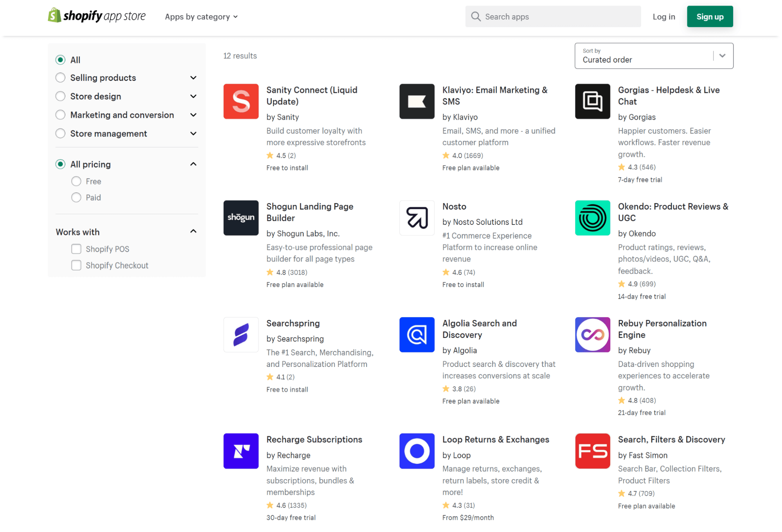Open Loop Returns & Exchanges title
Viewport: 782px width, 532px height.
[495, 439]
